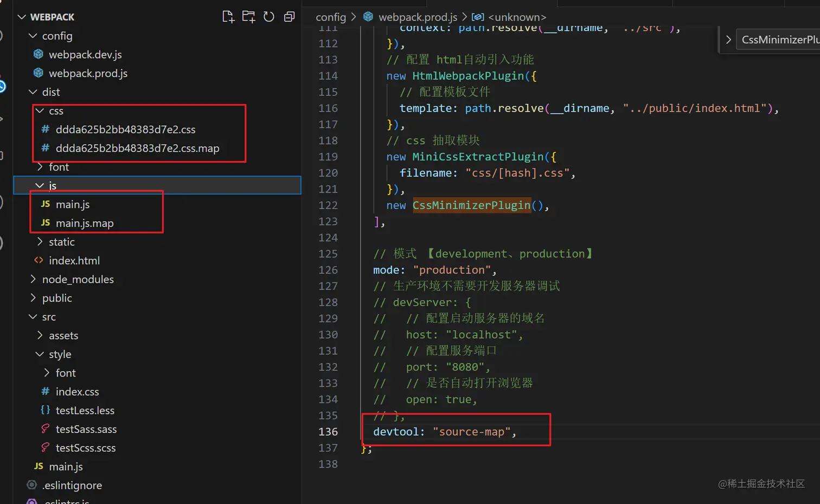Viewport: 820px width, 504px height.
Task: Click line number 126 in the gutter
Action: coord(328,269)
